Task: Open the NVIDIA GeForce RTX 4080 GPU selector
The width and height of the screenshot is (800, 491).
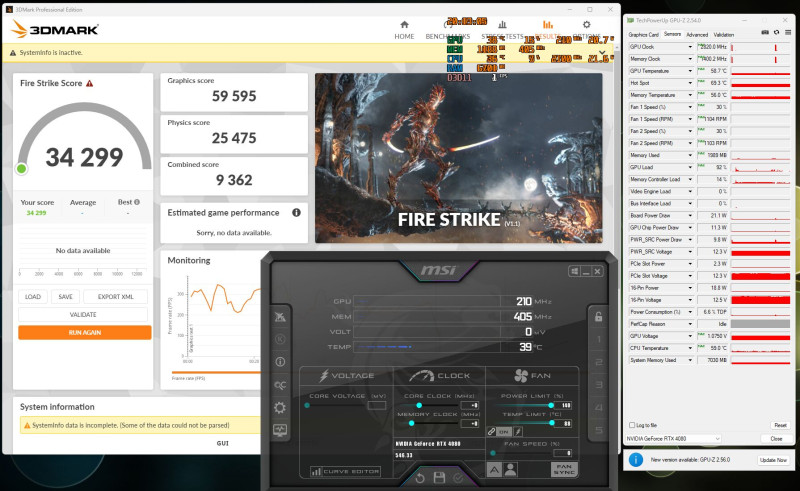Action: click(x=673, y=438)
